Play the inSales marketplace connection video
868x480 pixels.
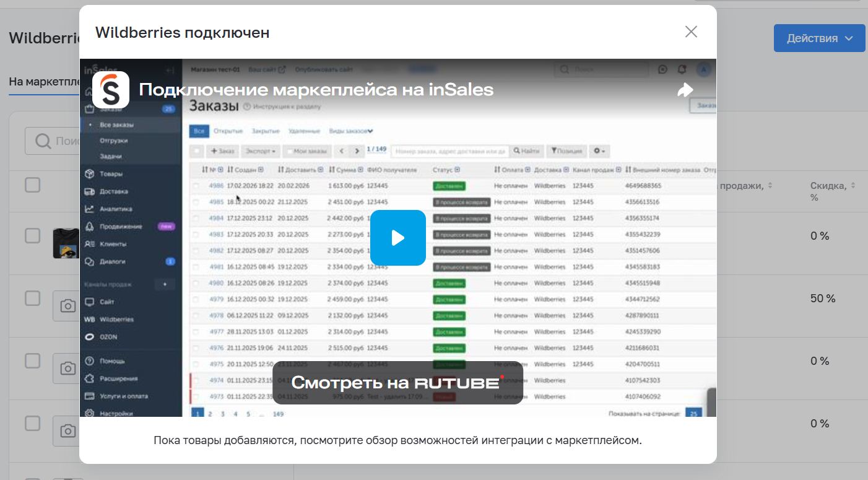coord(397,238)
